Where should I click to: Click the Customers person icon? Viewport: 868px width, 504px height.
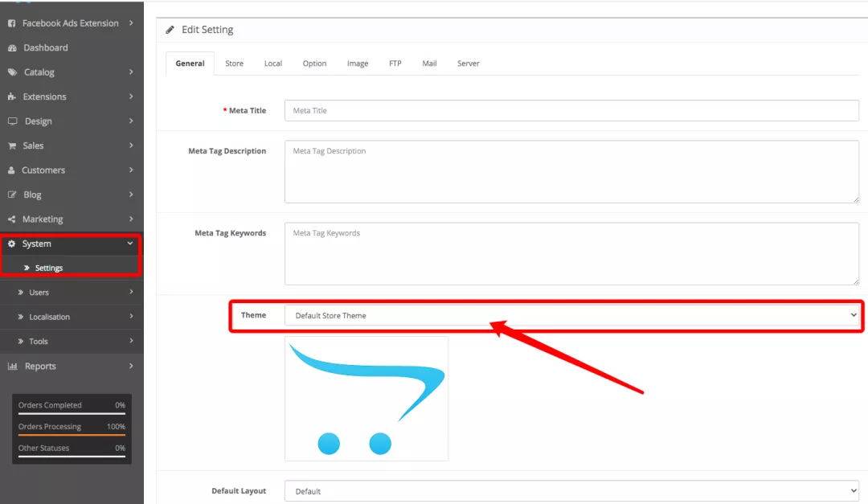[x=11, y=170]
